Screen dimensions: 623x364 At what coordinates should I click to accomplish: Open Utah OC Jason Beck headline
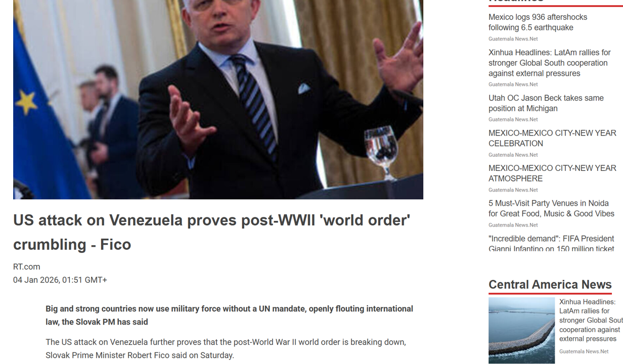pyautogui.click(x=546, y=103)
